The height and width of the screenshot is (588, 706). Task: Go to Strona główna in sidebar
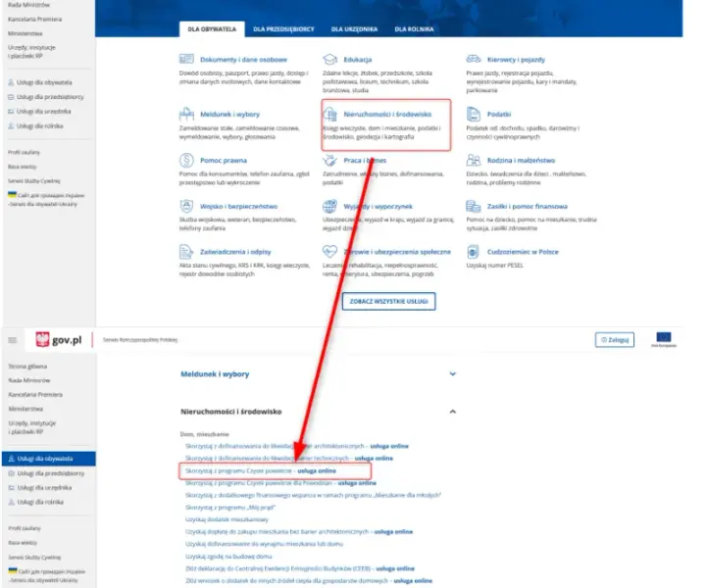tap(27, 367)
